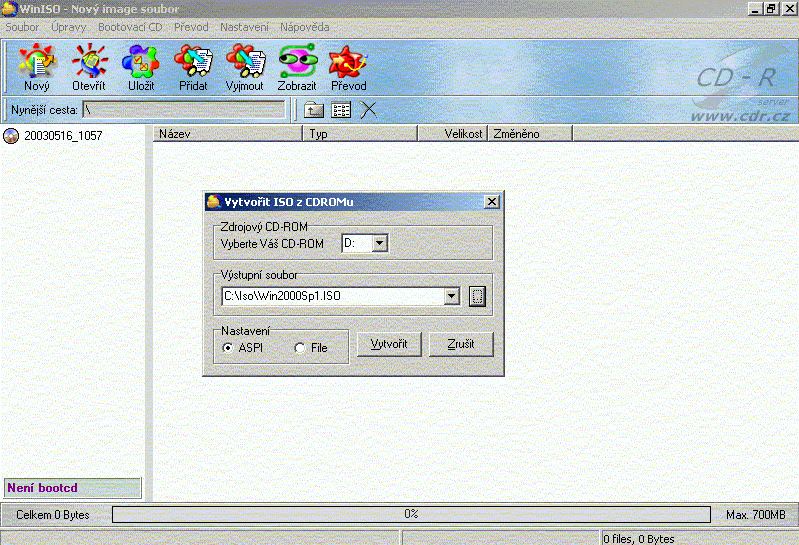Click the output file browse icon button
Viewport: 799px width, 545px height.
[477, 296]
